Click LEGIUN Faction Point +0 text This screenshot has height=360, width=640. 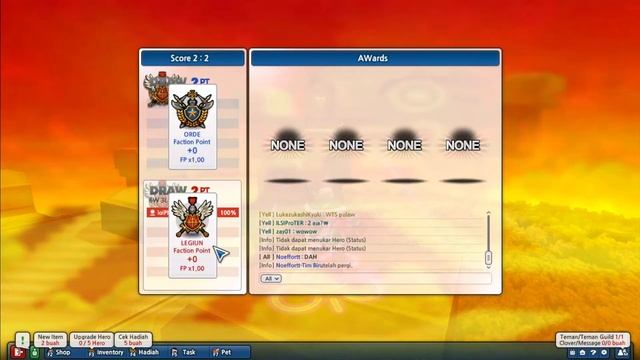[x=192, y=251]
